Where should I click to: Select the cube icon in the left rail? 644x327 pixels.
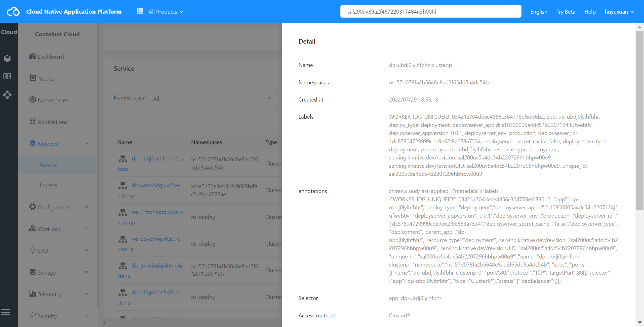tap(7, 58)
